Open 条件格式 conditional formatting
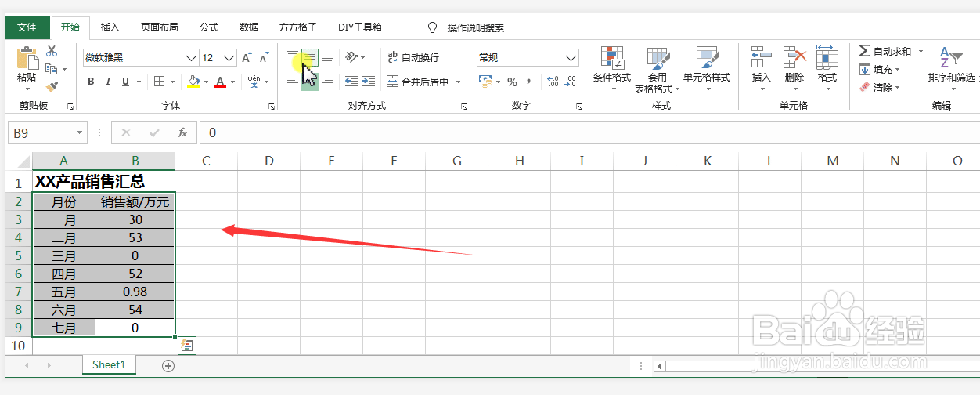This screenshot has width=980, height=395. pyautogui.click(x=612, y=69)
